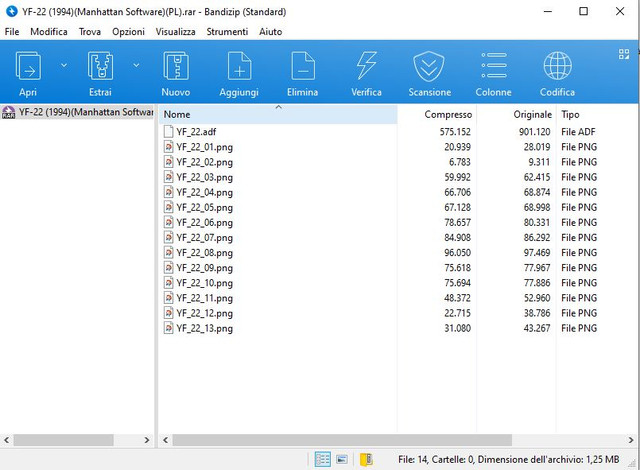This screenshot has height=470, width=640.
Task: Click file list scrollbar right arrow
Action: (x=631, y=440)
